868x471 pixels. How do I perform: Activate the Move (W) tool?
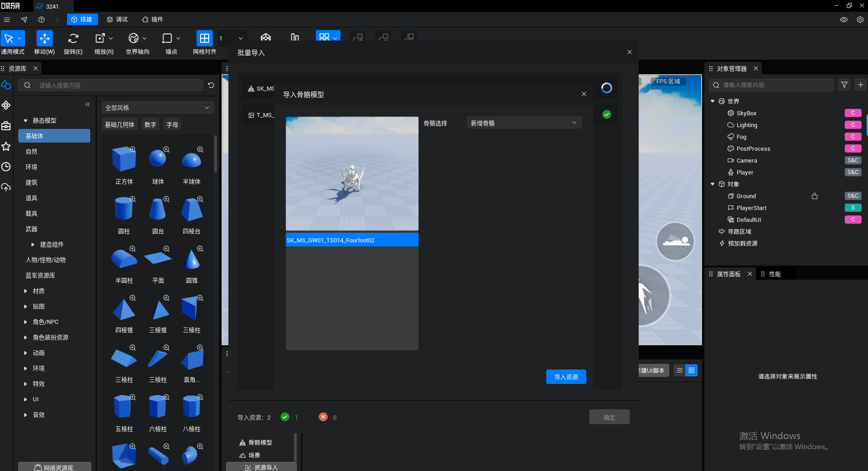(x=45, y=39)
